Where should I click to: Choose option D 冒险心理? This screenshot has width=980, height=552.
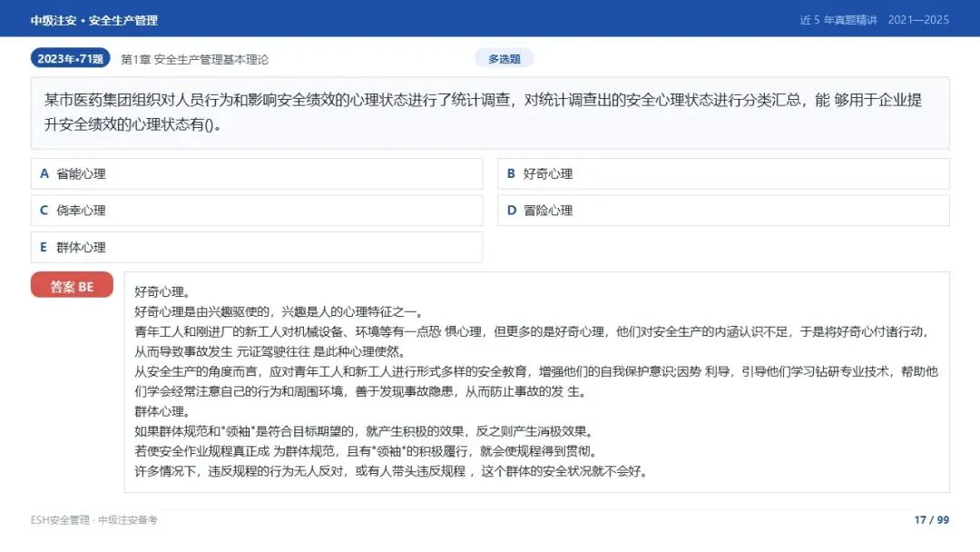tap(723, 210)
